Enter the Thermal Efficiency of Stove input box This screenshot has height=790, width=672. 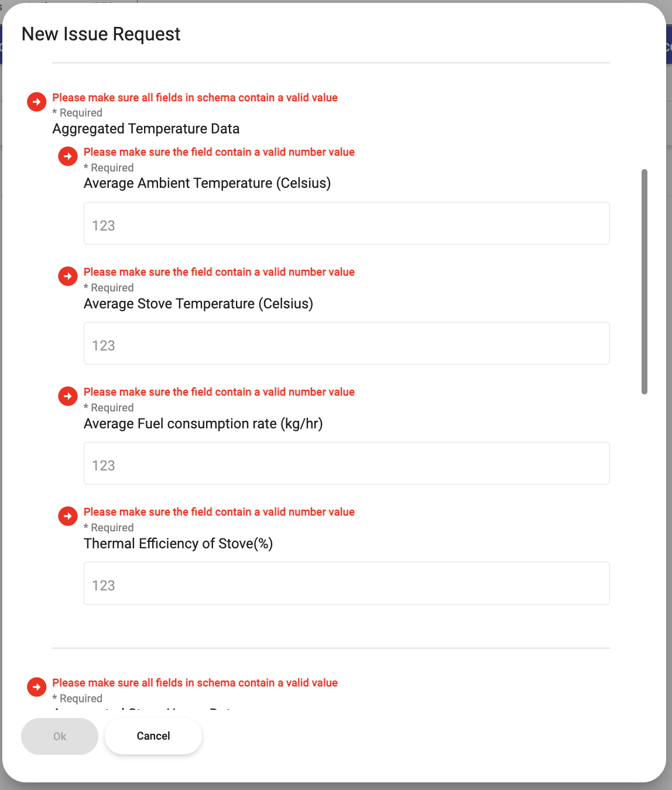(347, 583)
